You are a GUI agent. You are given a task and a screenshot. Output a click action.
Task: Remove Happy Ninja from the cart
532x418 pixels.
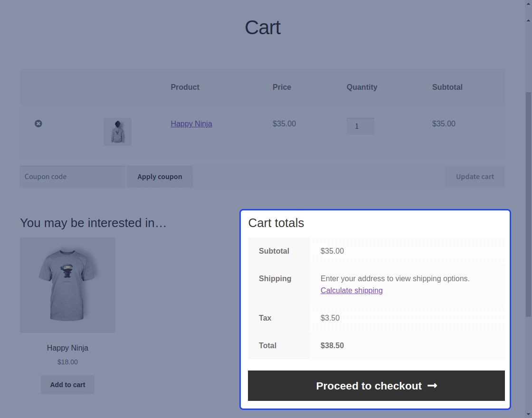(x=38, y=123)
